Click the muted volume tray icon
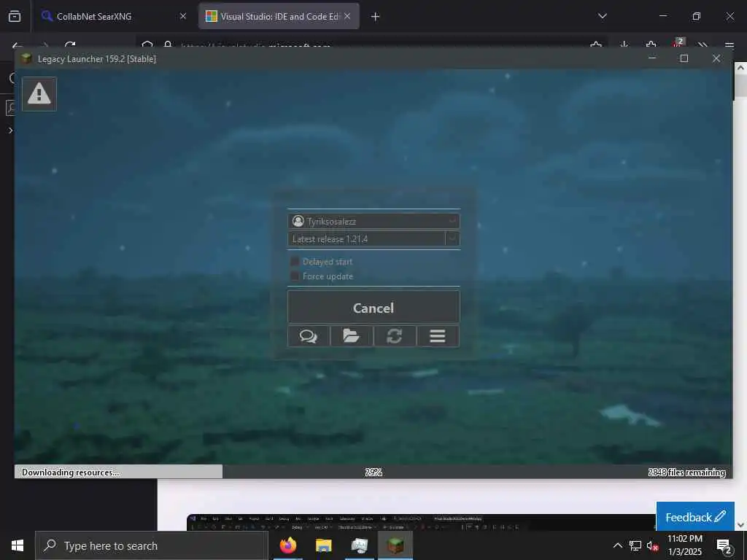The height and width of the screenshot is (560, 747). click(x=653, y=545)
